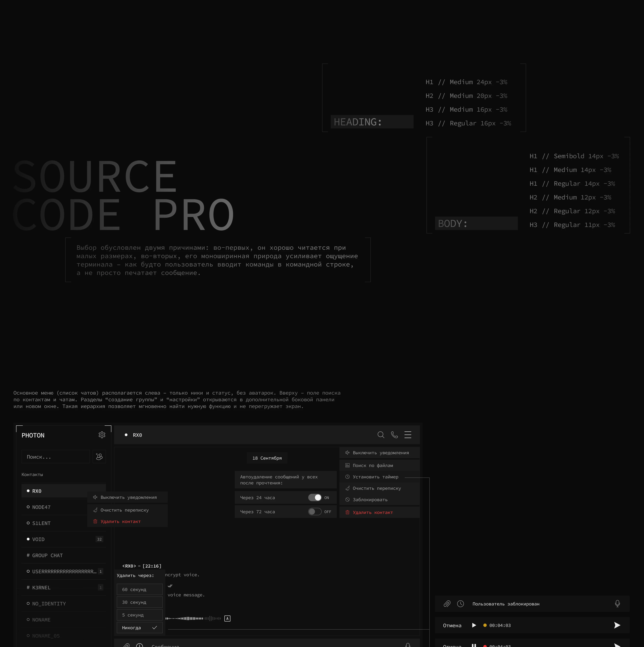This screenshot has height=647, width=644.
Task: Pick '30 секунд' delete timer option
Action: (139, 602)
